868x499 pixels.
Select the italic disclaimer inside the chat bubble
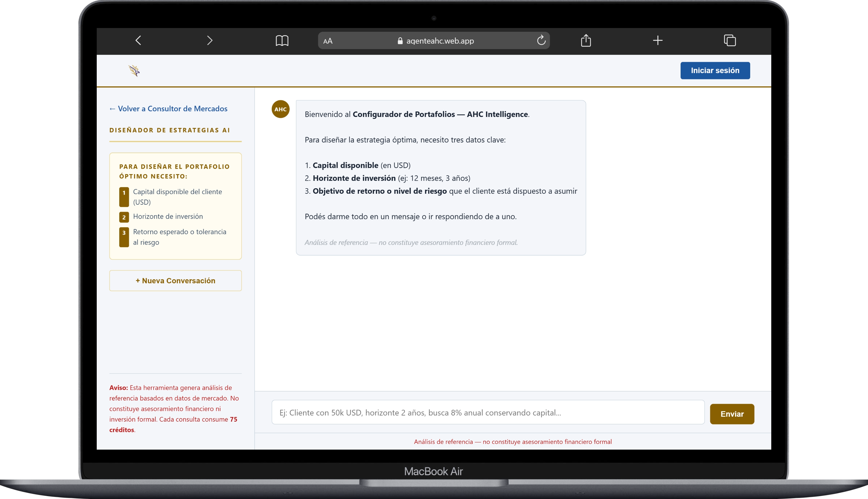pyautogui.click(x=411, y=242)
